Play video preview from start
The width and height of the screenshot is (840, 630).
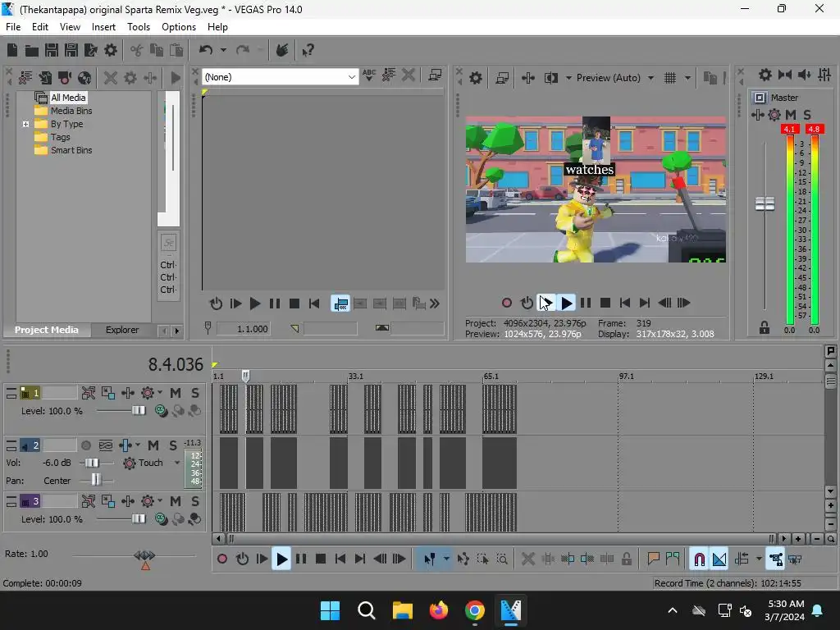[x=546, y=303]
